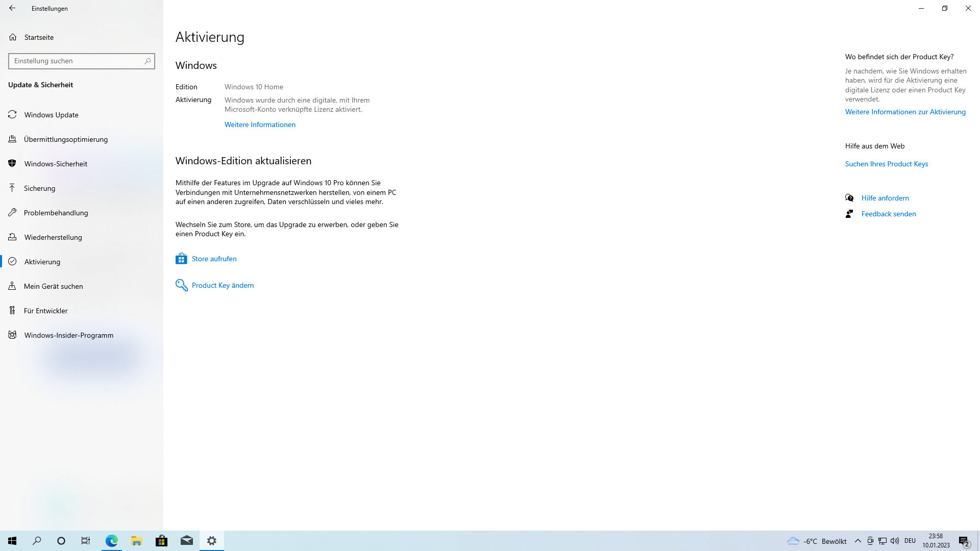
Task: Open the Weitere Informationen link under Aktivierung
Action: point(260,124)
